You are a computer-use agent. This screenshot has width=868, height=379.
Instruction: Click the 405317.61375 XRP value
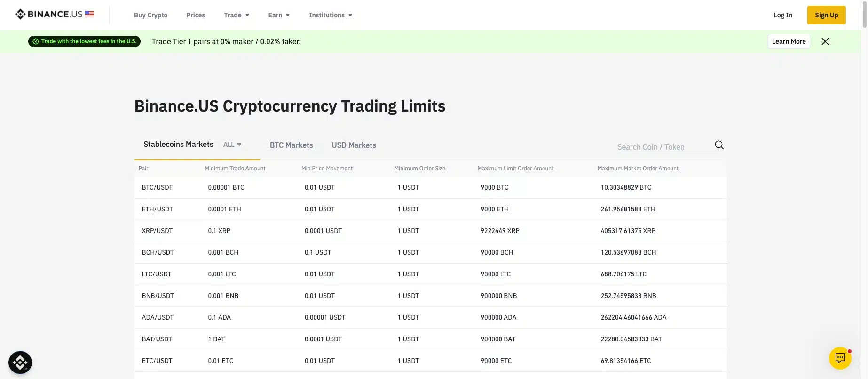[628, 231]
